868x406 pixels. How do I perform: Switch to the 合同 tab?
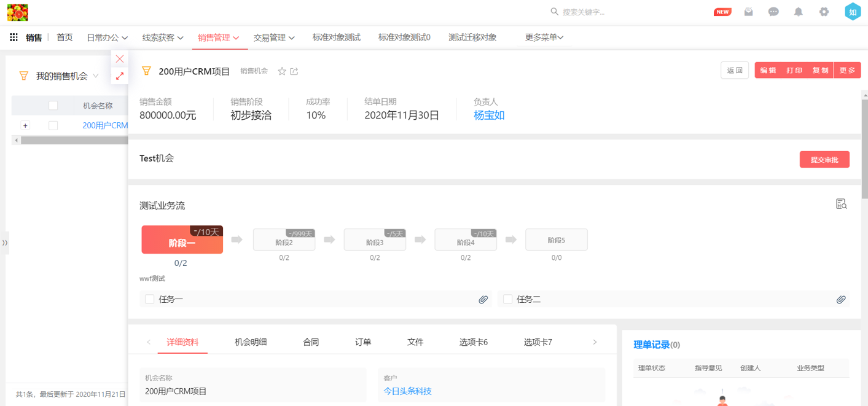point(311,342)
